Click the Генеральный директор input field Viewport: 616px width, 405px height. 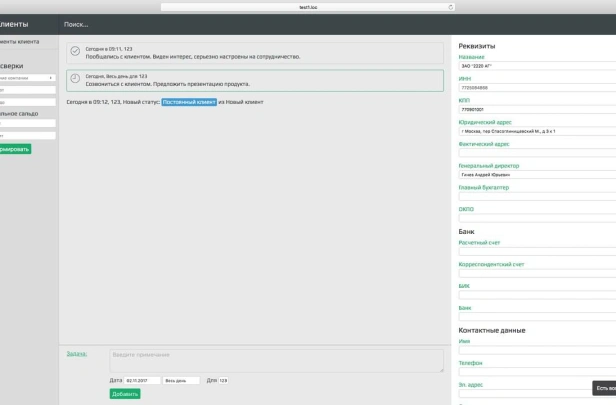tap(535, 174)
